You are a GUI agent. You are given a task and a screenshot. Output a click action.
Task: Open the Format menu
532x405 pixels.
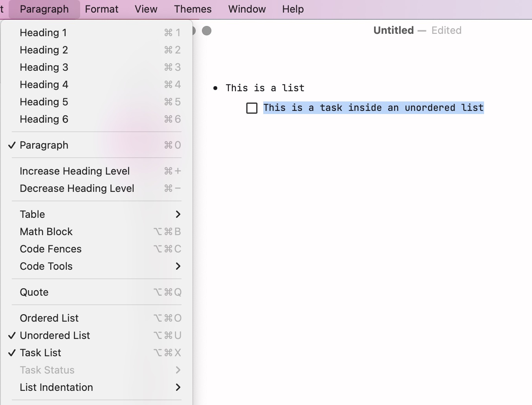(x=101, y=9)
